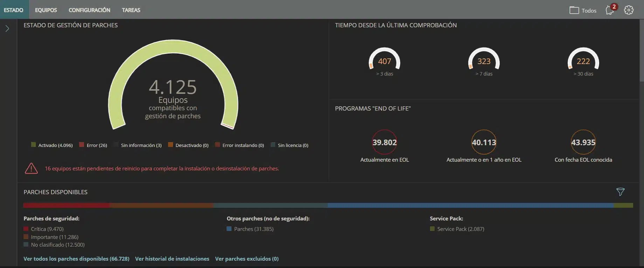Image resolution: width=644 pixels, height=268 pixels.
Task: Switch to the EQUIPOS tab
Action: [46, 10]
